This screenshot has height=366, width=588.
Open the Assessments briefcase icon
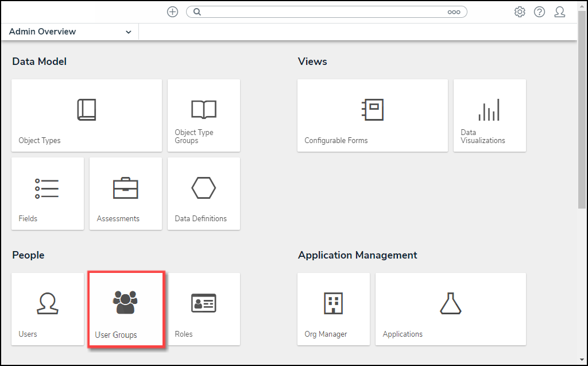pos(126,188)
